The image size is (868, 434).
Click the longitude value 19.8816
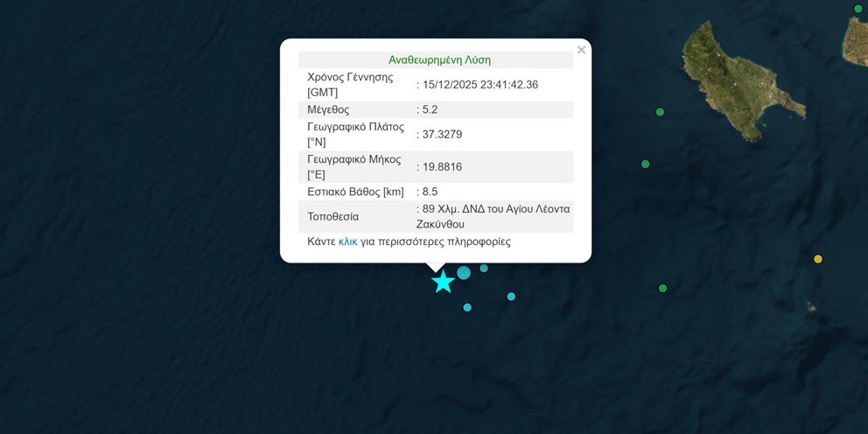[x=443, y=167]
